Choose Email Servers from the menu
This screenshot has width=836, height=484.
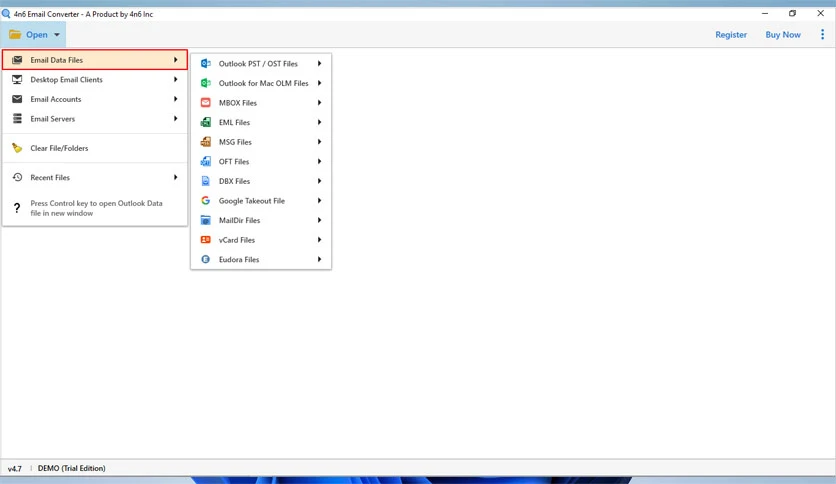click(x=95, y=118)
